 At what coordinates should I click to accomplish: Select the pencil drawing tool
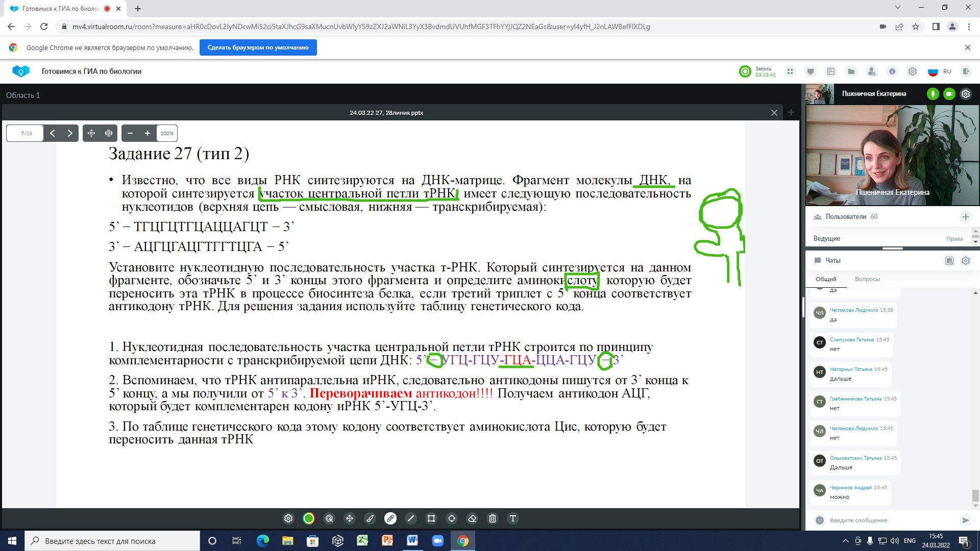(390, 518)
